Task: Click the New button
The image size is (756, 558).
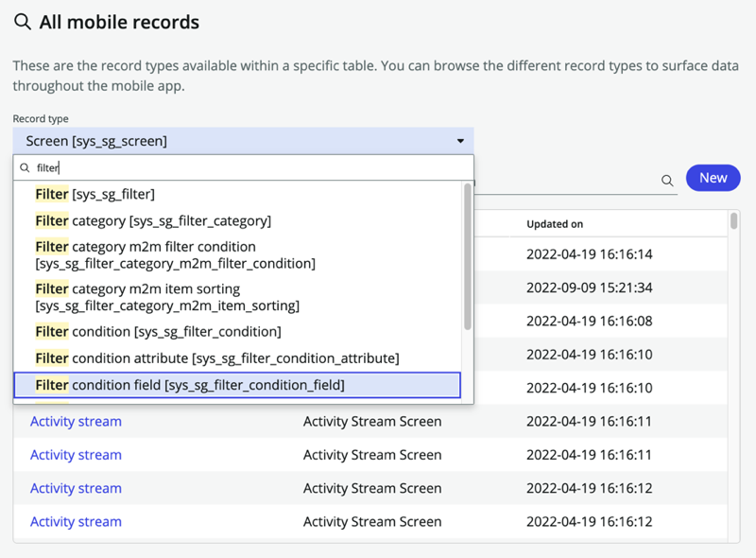Action: (713, 178)
